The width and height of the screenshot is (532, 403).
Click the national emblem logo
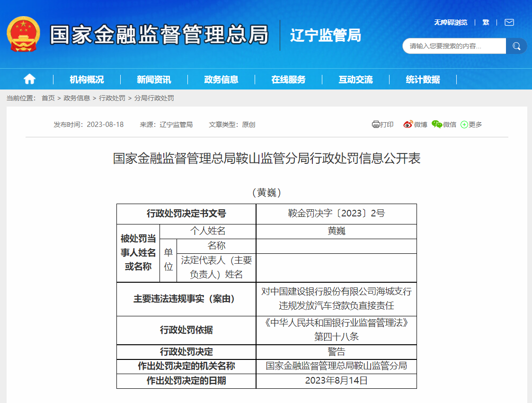(24, 35)
